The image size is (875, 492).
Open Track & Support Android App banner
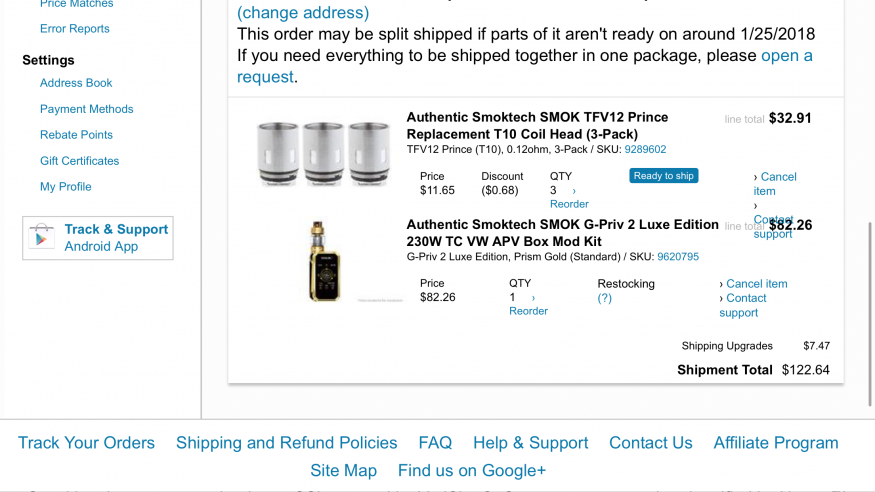98,238
